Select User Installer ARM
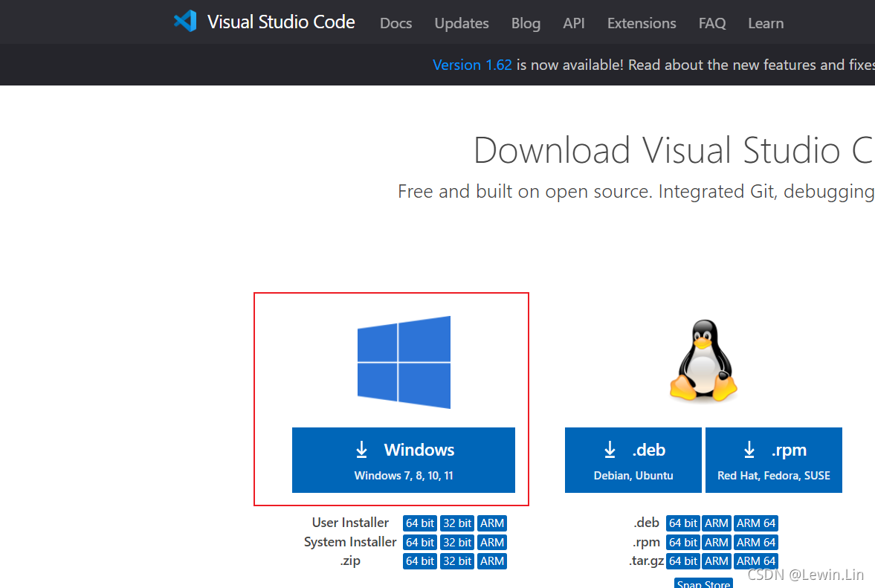 coord(492,523)
